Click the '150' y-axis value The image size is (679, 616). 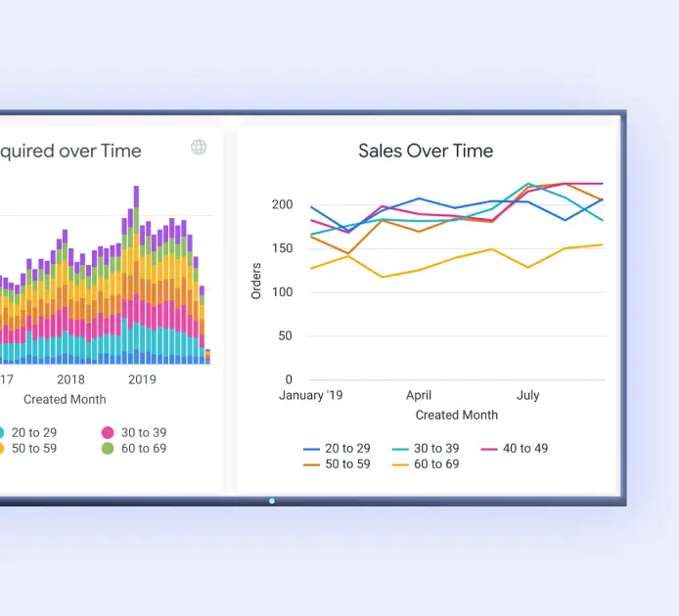coord(283,248)
